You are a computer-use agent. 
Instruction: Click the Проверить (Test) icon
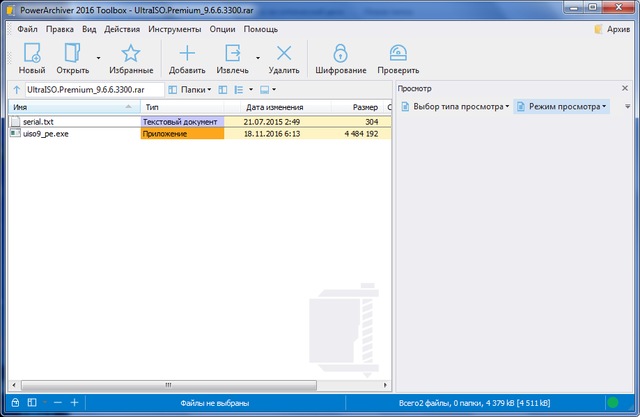tap(397, 54)
